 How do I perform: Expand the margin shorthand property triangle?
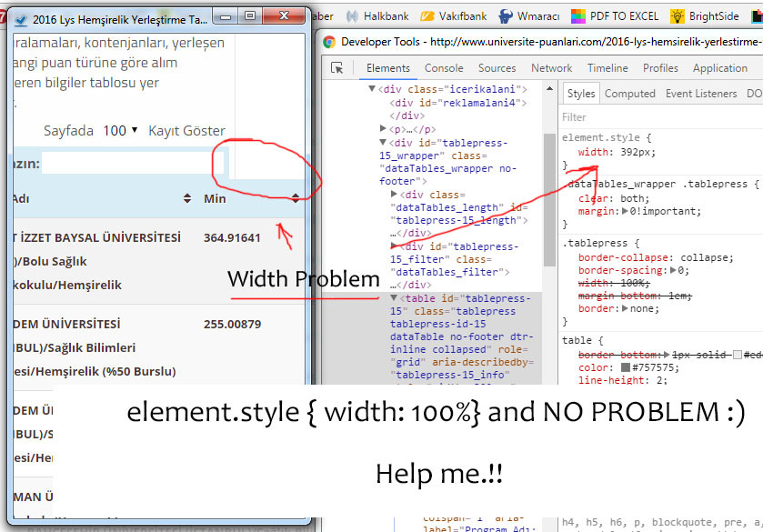pos(626,211)
